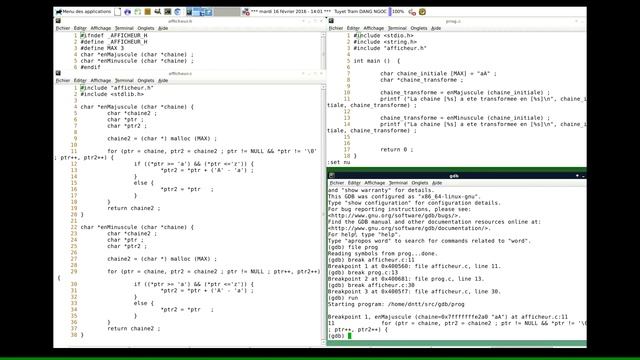The height and width of the screenshot is (360, 640).
Task: Click line '#define MAX 3' in afficheur.h
Action: point(102,48)
